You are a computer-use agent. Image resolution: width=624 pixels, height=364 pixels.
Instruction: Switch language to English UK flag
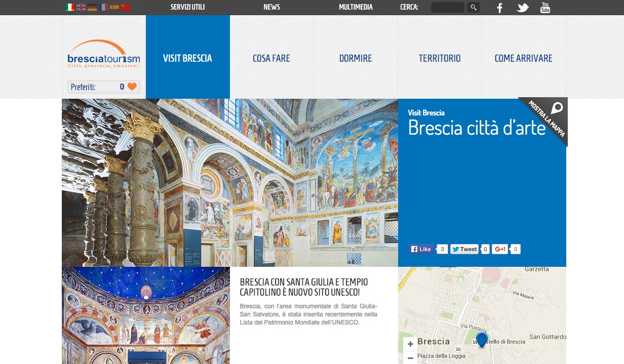[x=81, y=7]
